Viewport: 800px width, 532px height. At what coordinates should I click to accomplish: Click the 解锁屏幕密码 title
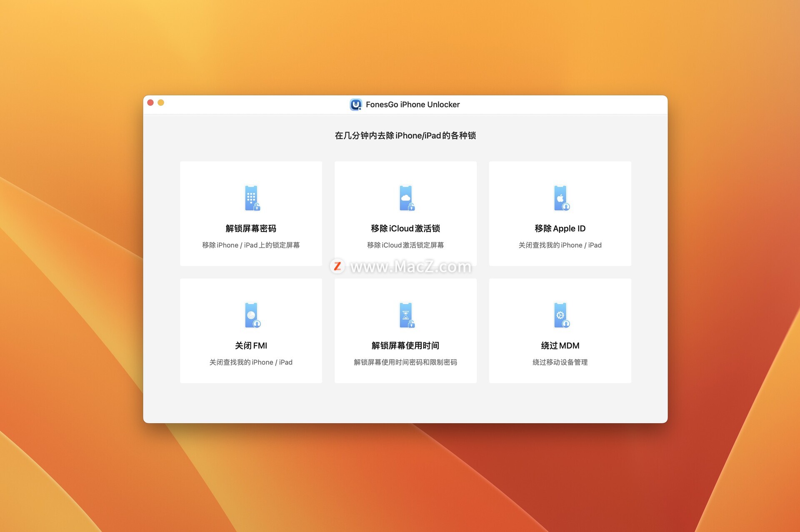coord(251,228)
